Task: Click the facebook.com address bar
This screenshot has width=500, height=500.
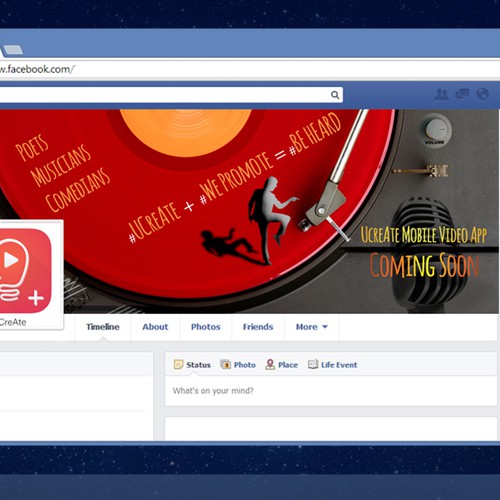Action: pyautogui.click(x=250, y=69)
